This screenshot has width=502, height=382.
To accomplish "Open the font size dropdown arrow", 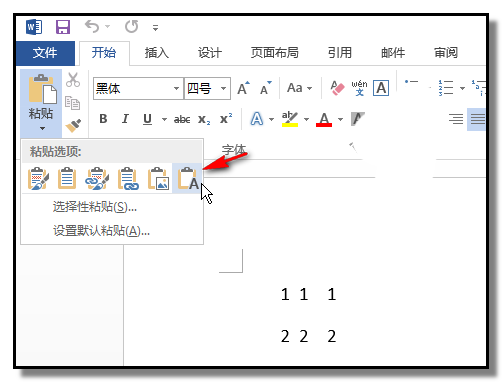I will [224, 89].
